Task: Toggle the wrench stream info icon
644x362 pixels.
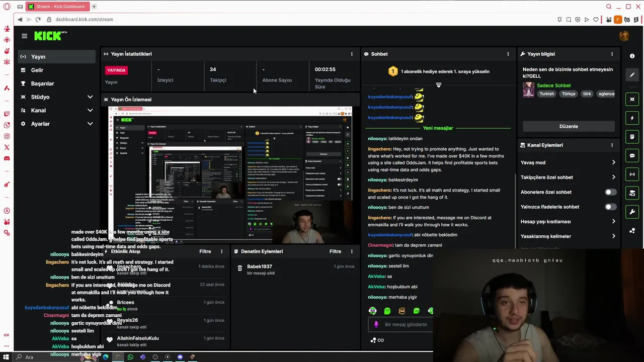Action: (x=632, y=212)
